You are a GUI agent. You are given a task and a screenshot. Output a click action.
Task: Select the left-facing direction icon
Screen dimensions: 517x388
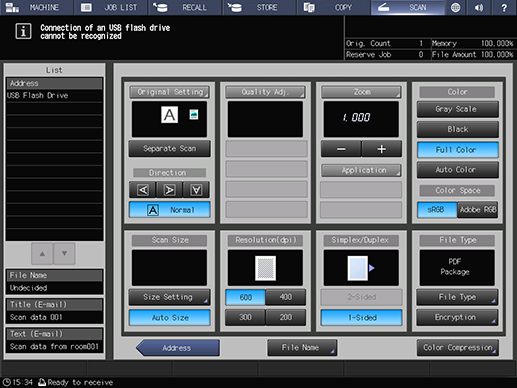143,190
